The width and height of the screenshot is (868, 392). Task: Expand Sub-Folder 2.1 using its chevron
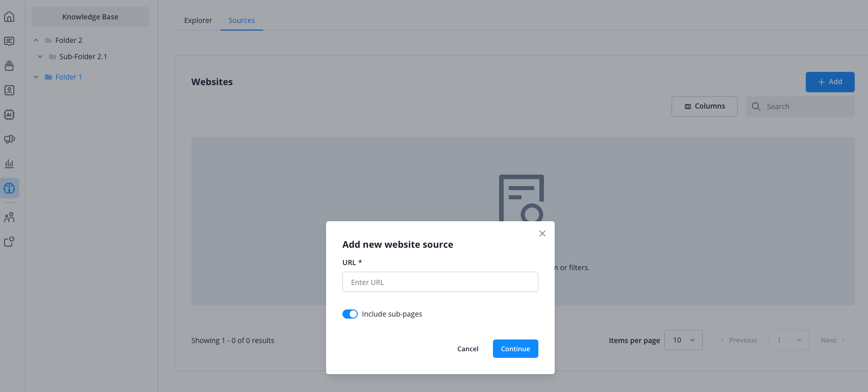pos(40,57)
